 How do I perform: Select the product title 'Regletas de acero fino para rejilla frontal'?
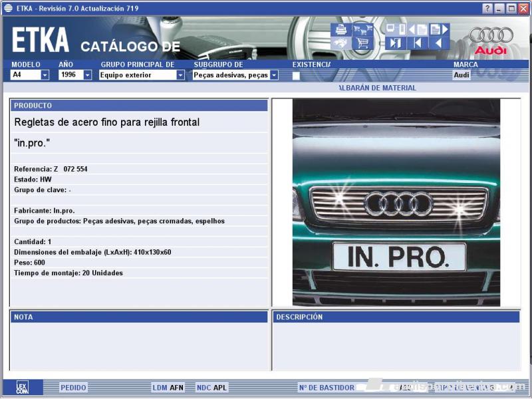(x=107, y=122)
